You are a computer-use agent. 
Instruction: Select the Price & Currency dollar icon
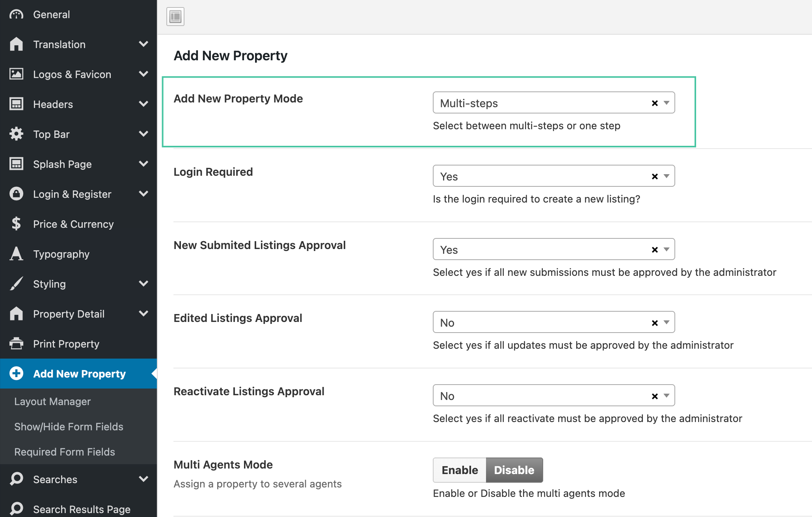16,224
